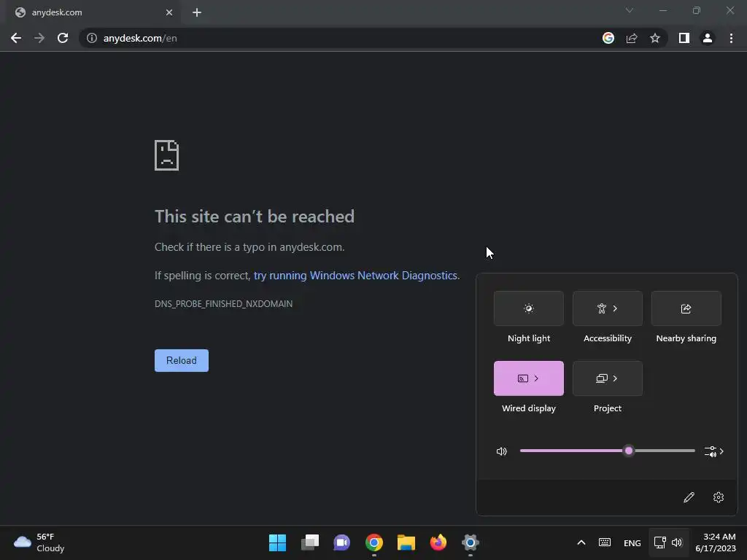
Task: Open the Accessibility quick settings tile
Action: (608, 308)
